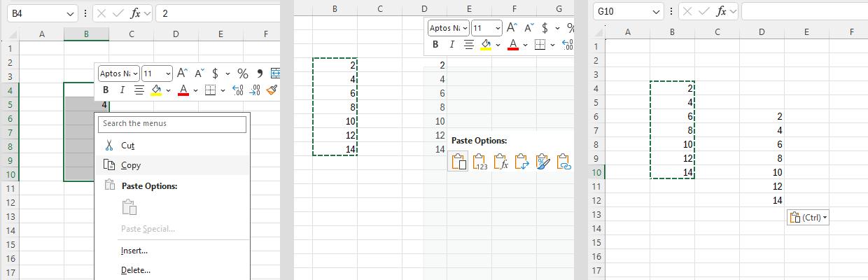Click row header 17 beside G10 Name Box
The height and width of the screenshot is (280, 868).
tap(596, 270)
